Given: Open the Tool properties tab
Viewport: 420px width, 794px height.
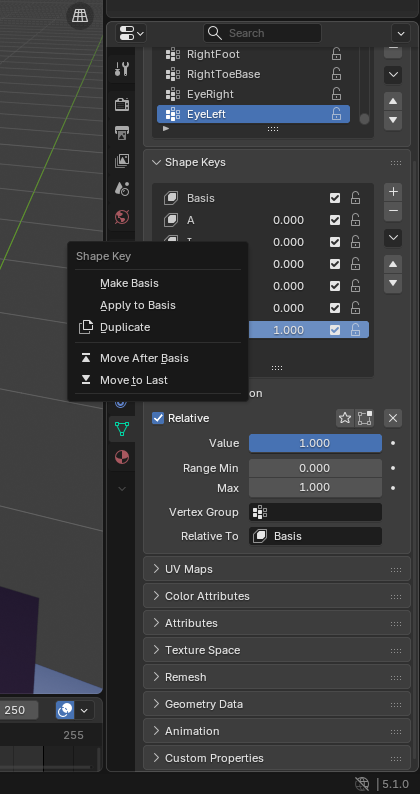Looking at the screenshot, I should pyautogui.click(x=122, y=68).
